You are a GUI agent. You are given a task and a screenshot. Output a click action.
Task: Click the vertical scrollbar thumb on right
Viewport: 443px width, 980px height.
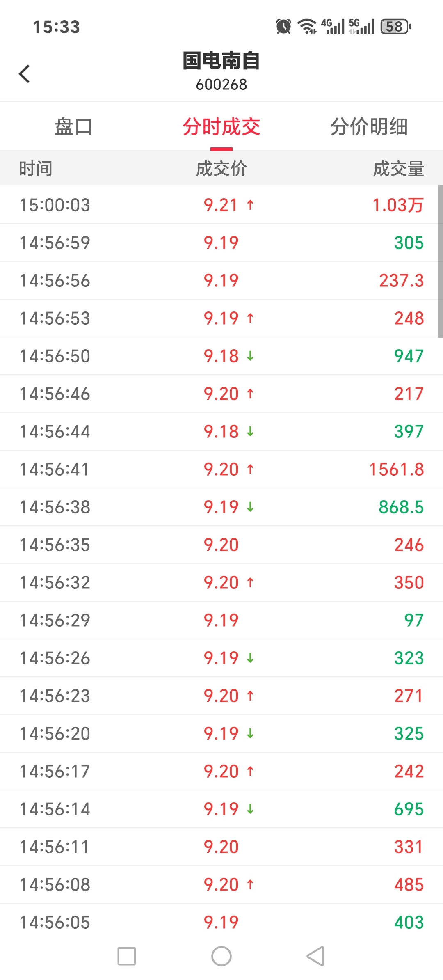point(440,261)
